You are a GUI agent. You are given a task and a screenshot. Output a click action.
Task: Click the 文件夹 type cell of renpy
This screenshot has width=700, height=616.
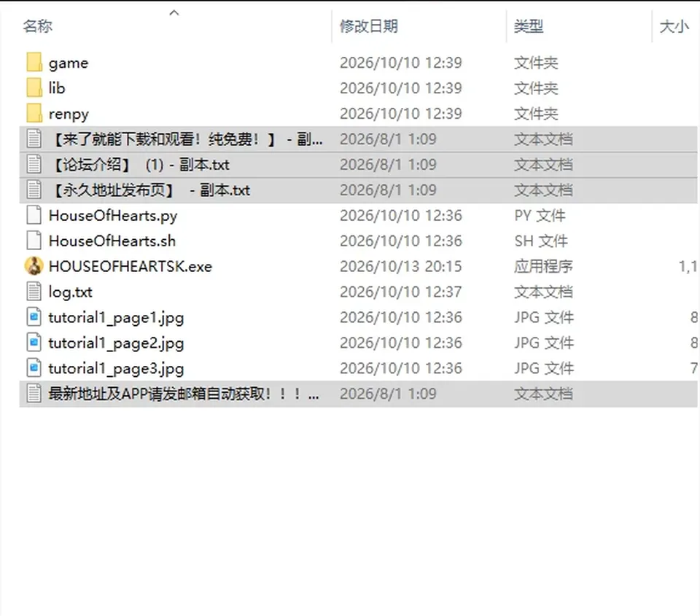(x=536, y=114)
